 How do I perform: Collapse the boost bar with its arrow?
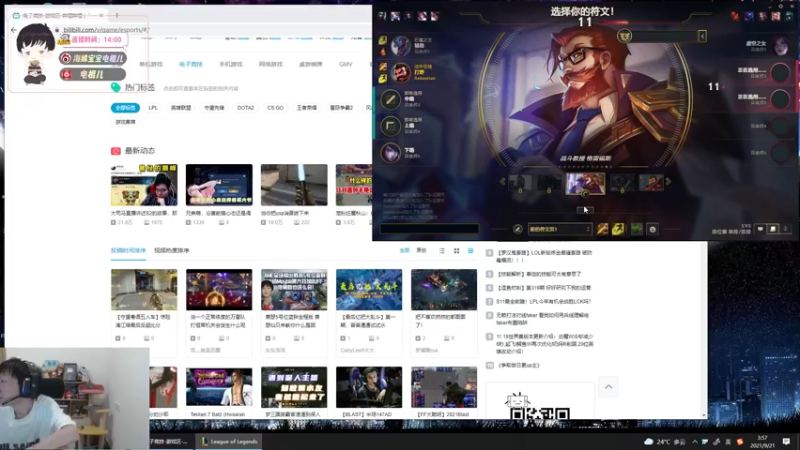pyautogui.click(x=703, y=36)
